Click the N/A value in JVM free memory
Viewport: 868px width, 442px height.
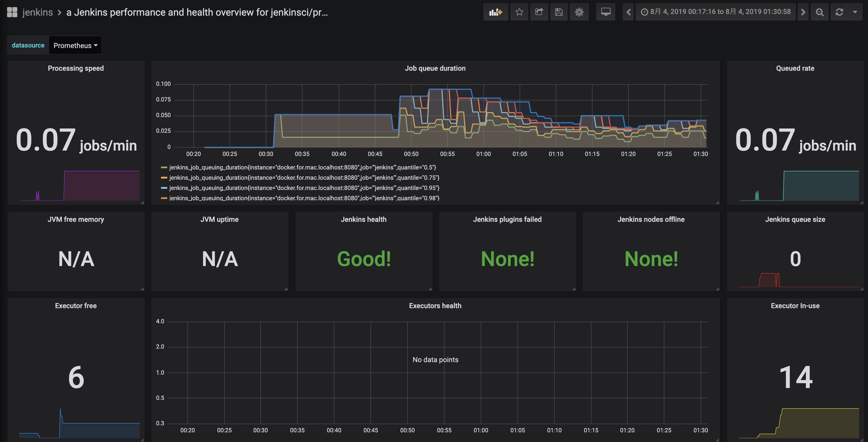(76, 259)
